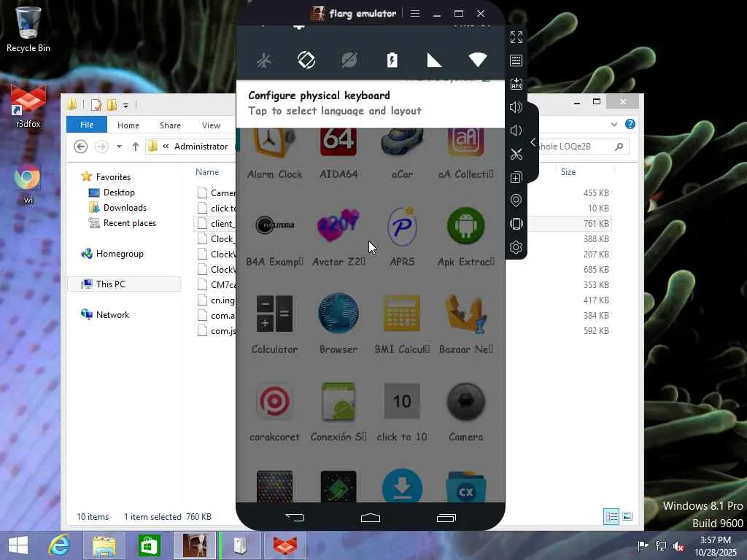Launch the Alarm Clock app
The width and height of the screenshot is (747, 560).
click(274, 153)
